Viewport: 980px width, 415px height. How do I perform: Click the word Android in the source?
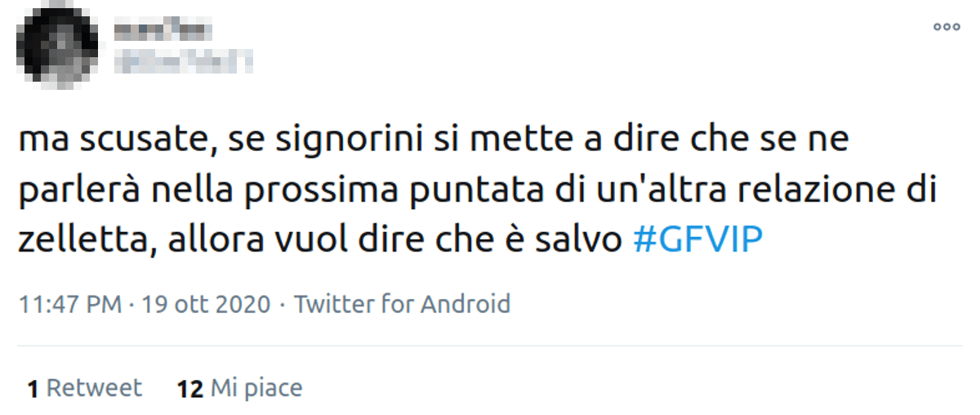465,305
